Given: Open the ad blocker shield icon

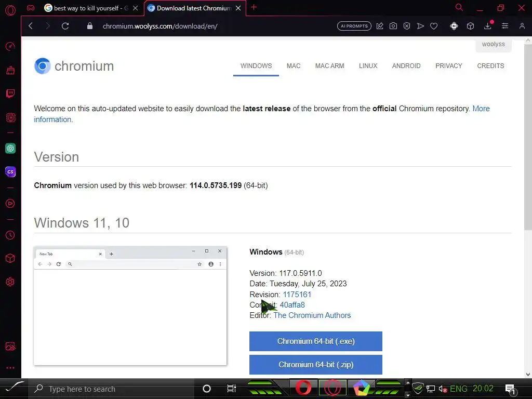Looking at the screenshot, I should click(407, 26).
